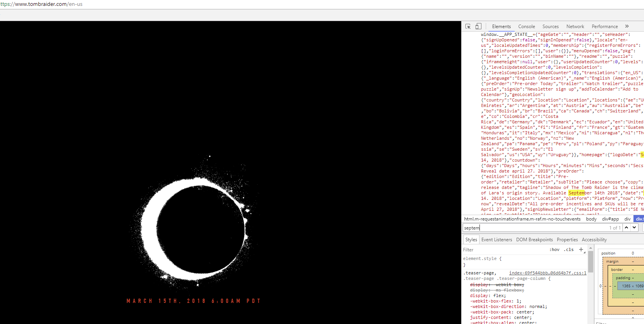
Task: Click the box model content size 1365 × 1069
Action: pyautogui.click(x=632, y=286)
